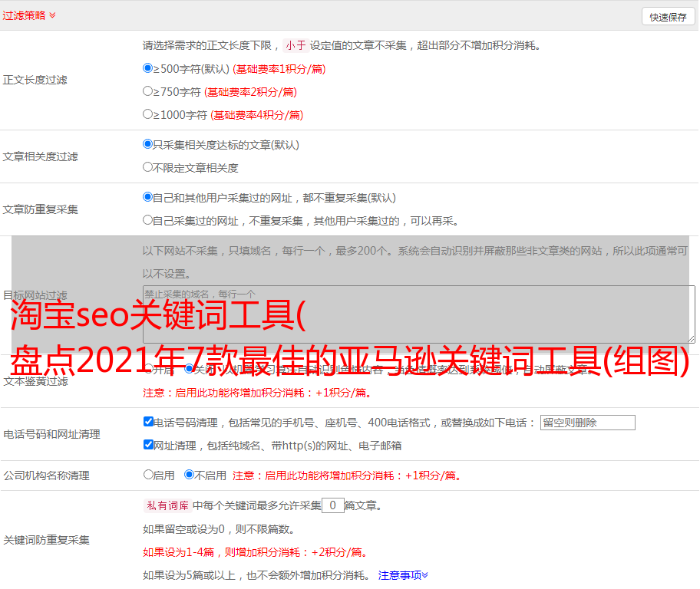Screen dimensions: 700x589
Task: Click the 电话号码和网址清理 label
Action: [x=51, y=434]
